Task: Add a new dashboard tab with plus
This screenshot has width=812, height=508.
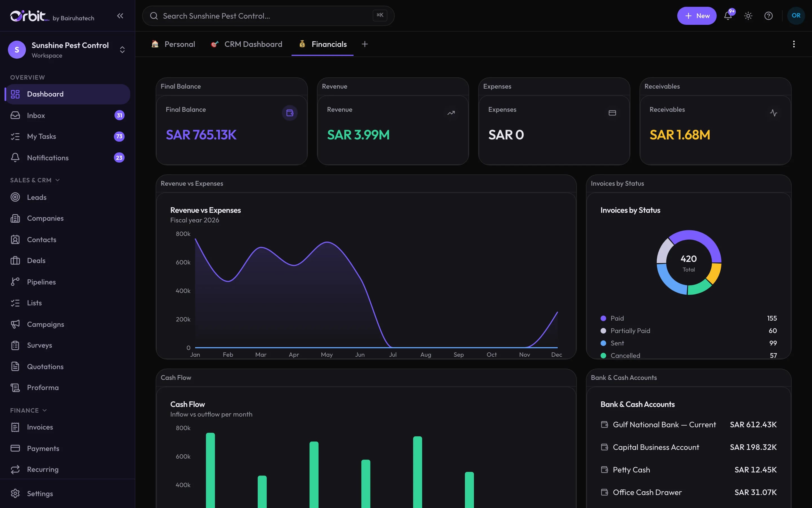Action: 365,44
